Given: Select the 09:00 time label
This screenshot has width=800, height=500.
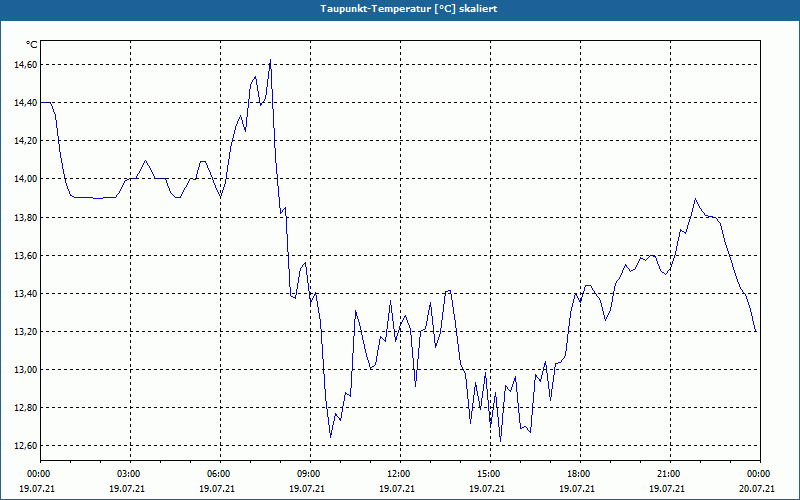Looking at the screenshot, I should click(x=307, y=474).
